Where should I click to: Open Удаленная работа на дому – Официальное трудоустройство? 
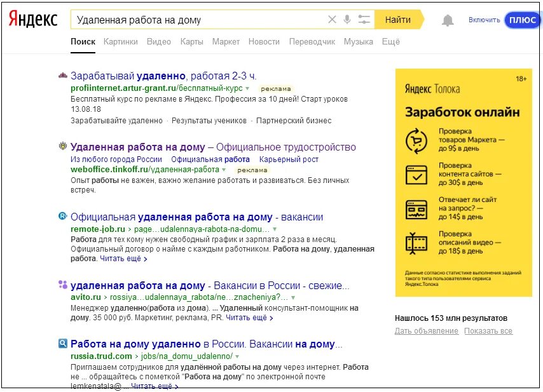point(213,147)
